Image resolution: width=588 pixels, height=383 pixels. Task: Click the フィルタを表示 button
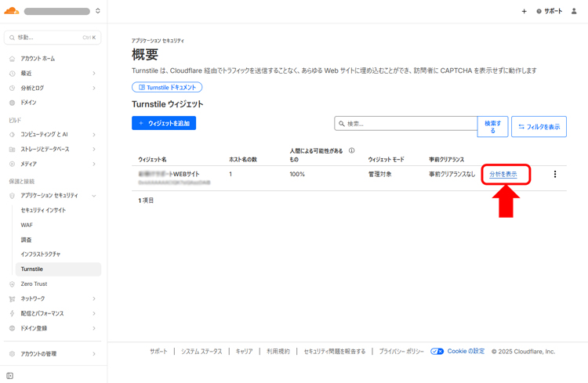539,127
